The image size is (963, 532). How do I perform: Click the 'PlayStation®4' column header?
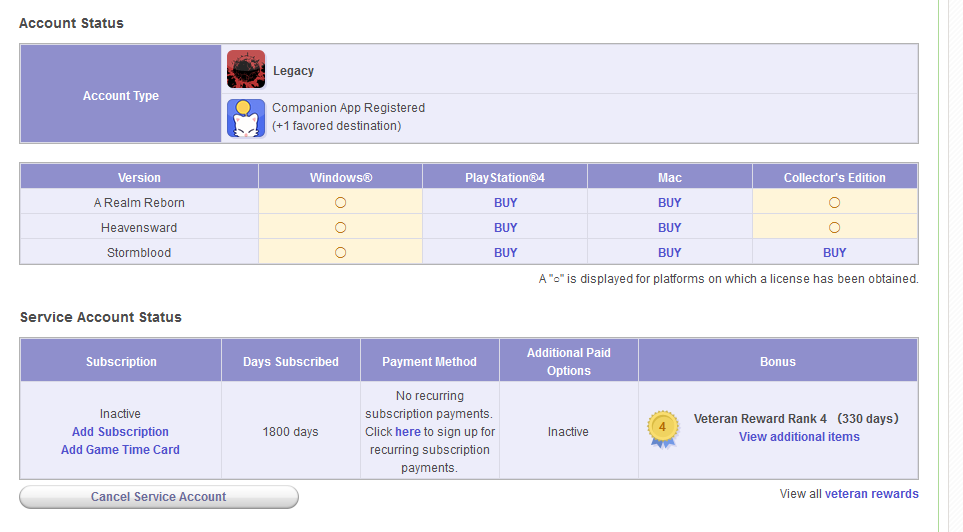point(505,178)
